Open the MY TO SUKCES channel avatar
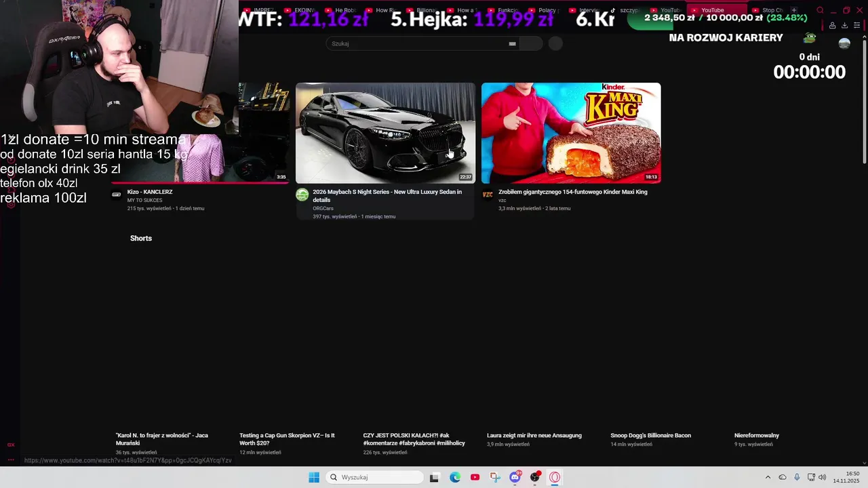Screen dimensions: 868x488 point(116,195)
